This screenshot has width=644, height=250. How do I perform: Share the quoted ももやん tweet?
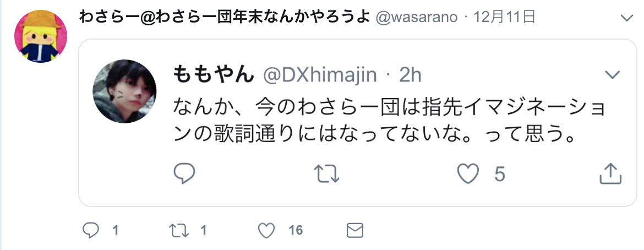611,173
